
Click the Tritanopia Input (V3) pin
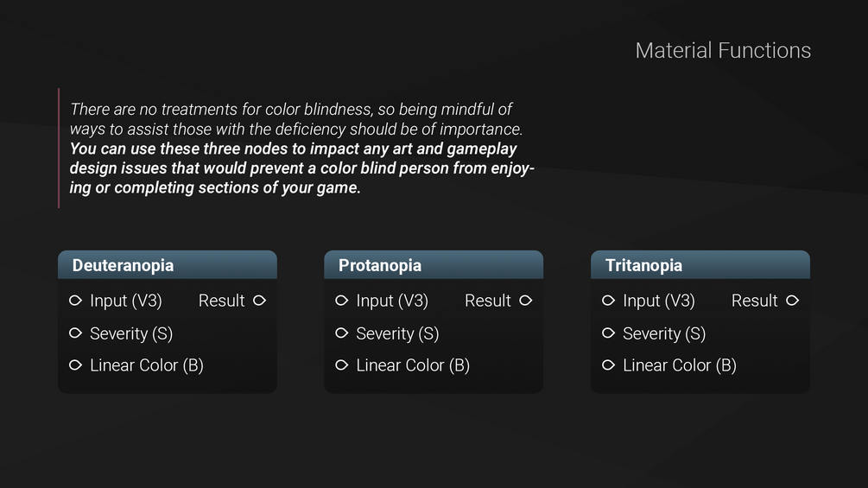[608, 301]
